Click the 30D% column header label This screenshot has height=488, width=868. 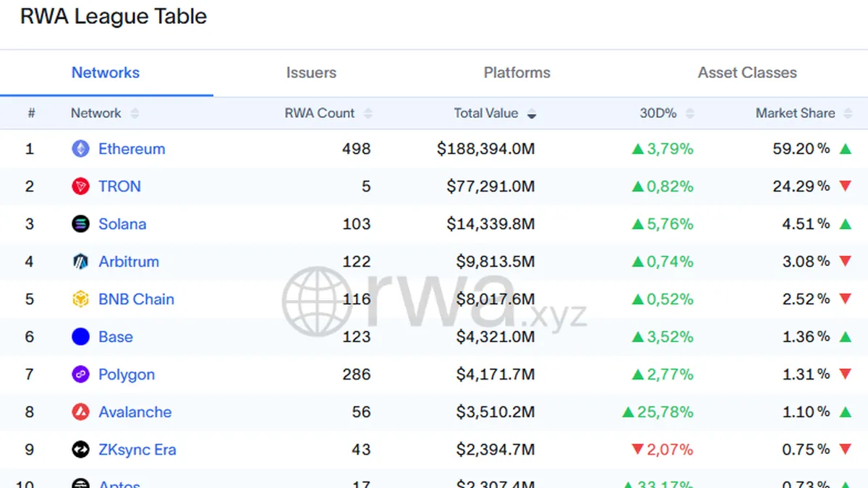(658, 114)
